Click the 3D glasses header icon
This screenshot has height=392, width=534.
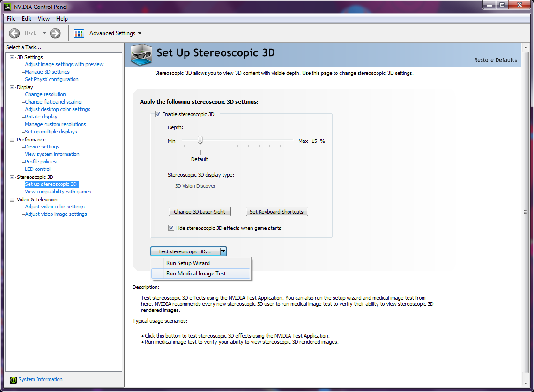coord(141,54)
